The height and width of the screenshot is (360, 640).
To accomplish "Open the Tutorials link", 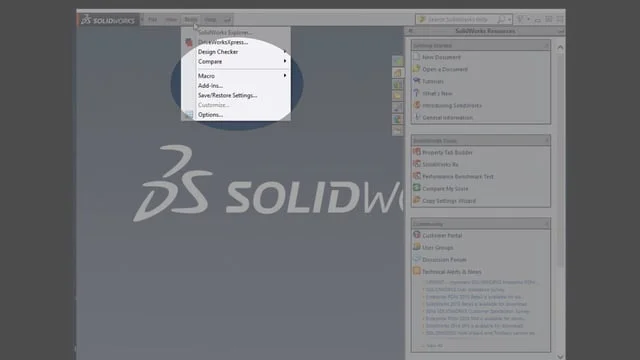I will click(x=433, y=81).
